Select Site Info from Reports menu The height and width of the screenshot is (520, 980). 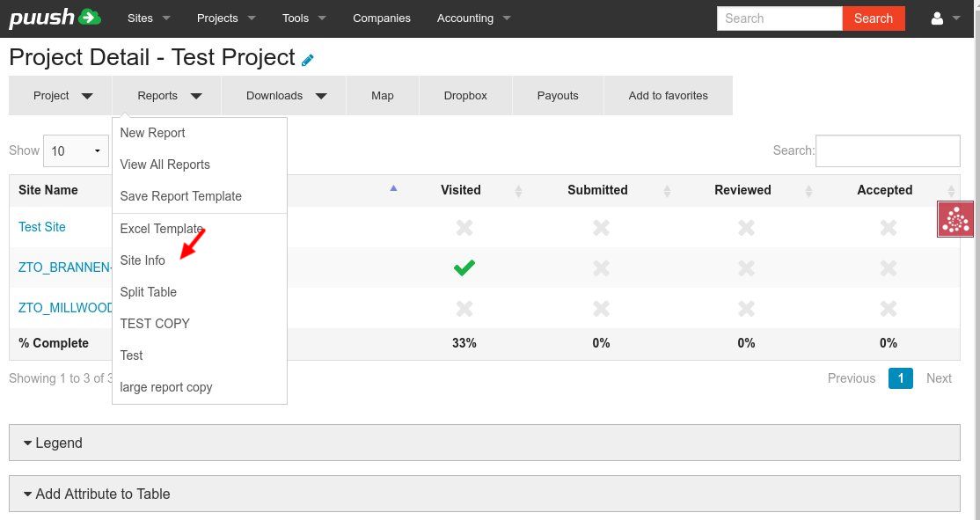pos(143,260)
